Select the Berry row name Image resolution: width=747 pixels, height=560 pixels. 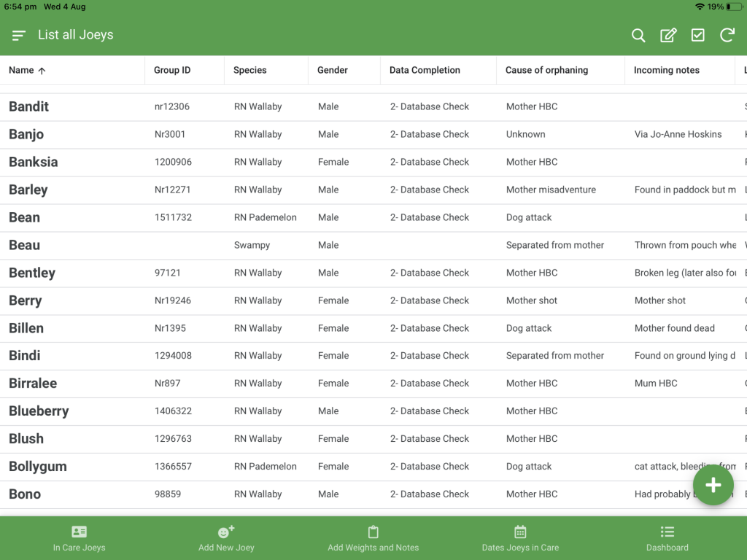pyautogui.click(x=26, y=300)
